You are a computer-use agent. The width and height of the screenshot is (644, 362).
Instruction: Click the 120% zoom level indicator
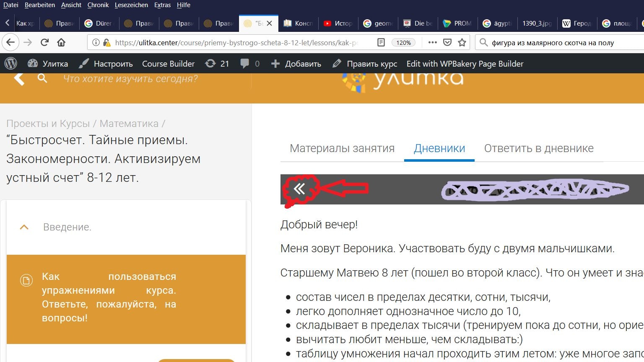click(403, 42)
